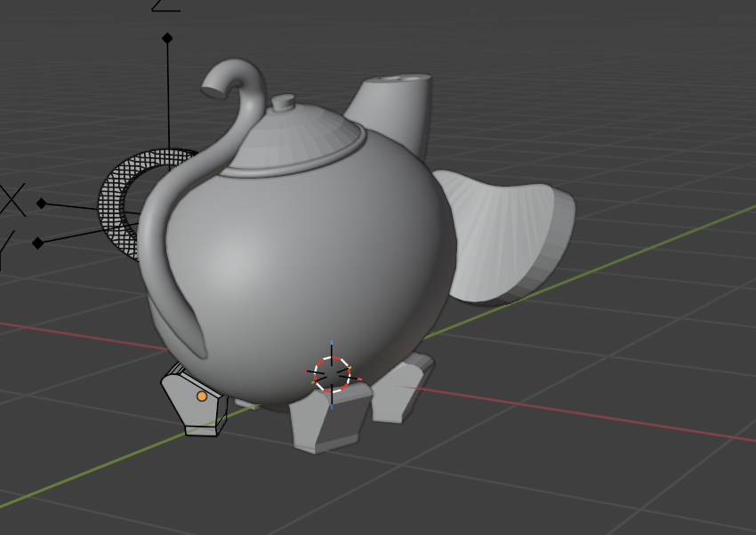Click the orange origin dot on the leg
This screenshot has height=535, width=756.
202,396
